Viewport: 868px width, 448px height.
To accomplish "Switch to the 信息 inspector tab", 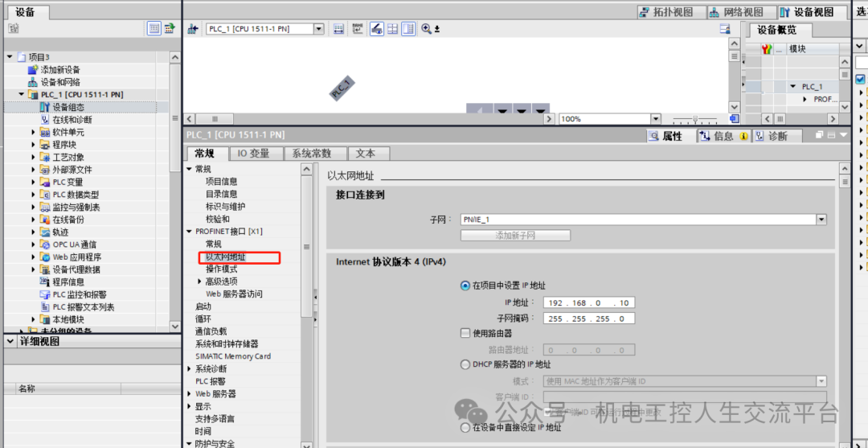I will coord(723,136).
